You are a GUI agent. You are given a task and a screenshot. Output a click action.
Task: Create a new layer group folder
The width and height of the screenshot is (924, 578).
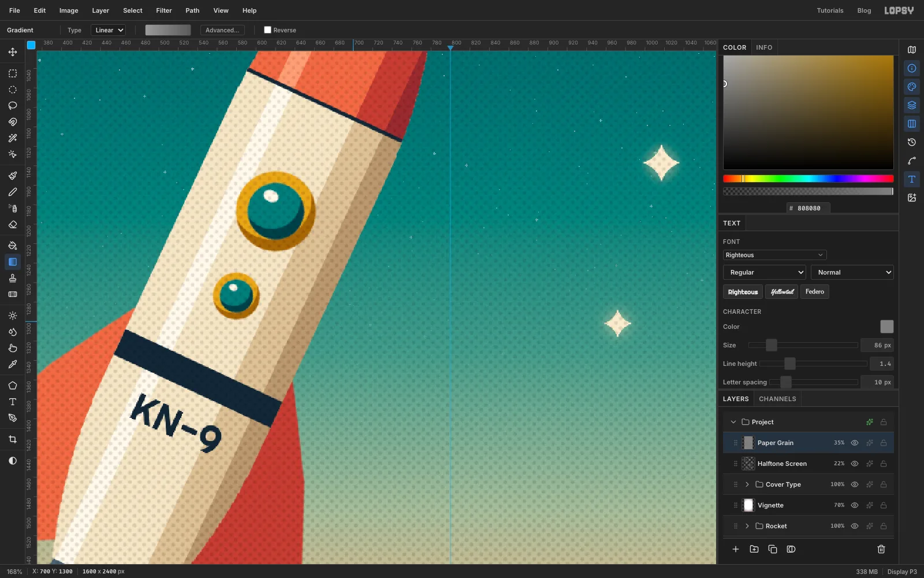coord(754,549)
